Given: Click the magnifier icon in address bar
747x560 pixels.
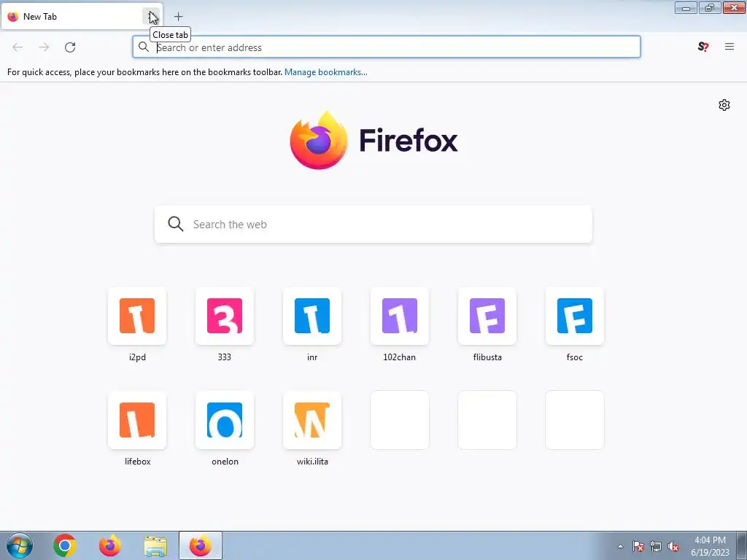Looking at the screenshot, I should pyautogui.click(x=144, y=47).
